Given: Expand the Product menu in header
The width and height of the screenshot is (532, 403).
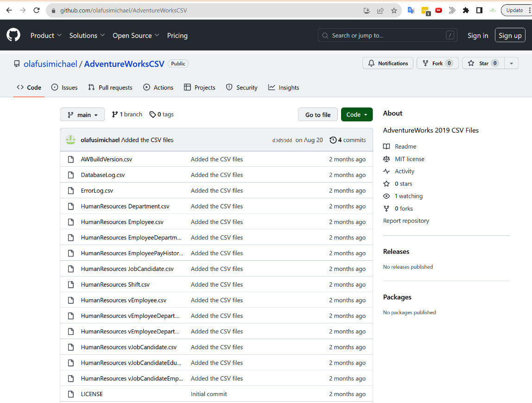Looking at the screenshot, I should pyautogui.click(x=46, y=36).
